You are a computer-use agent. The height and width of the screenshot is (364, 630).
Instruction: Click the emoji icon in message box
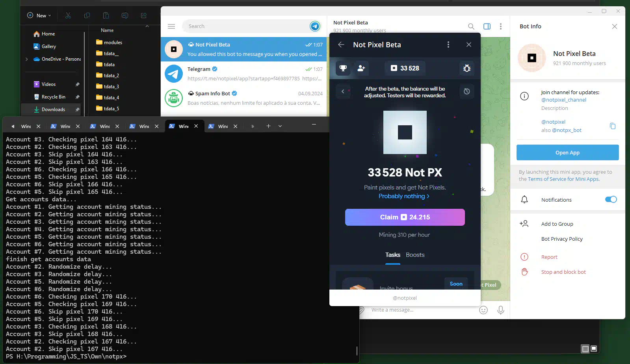(483, 310)
